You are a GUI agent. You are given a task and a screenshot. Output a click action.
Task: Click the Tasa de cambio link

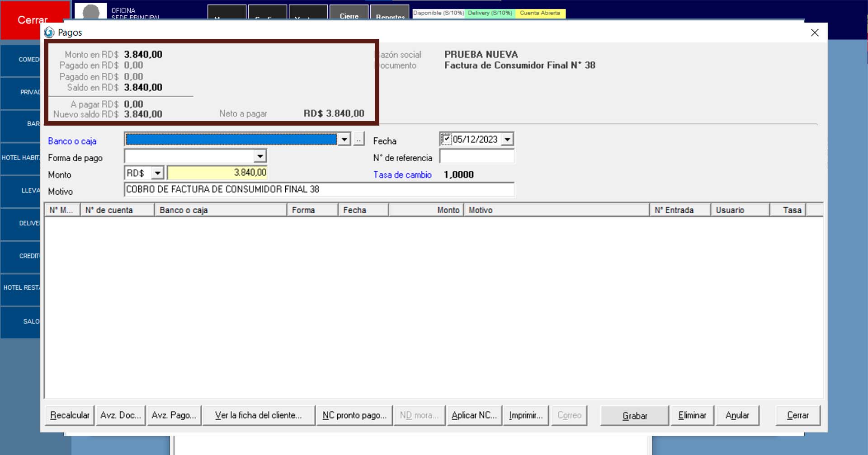pos(402,175)
